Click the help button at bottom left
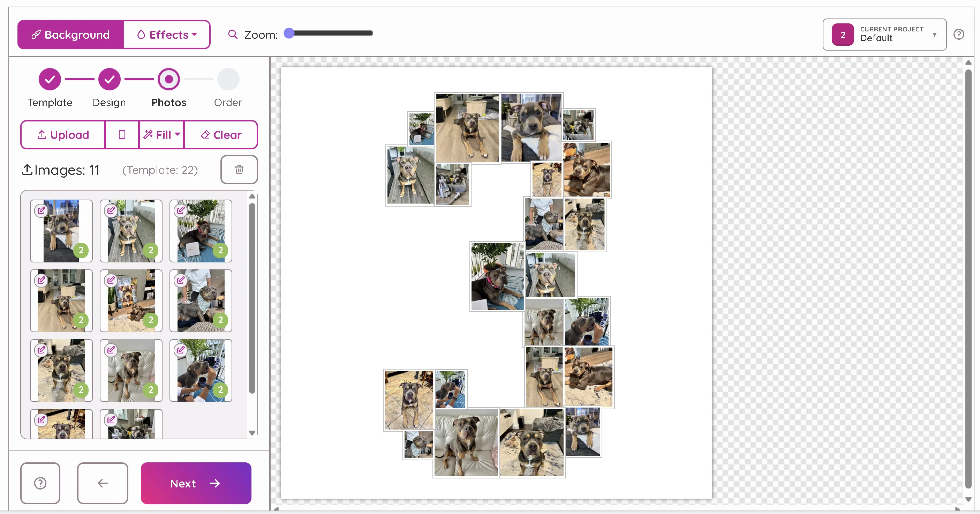This screenshot has height=514, width=980. coord(40,483)
